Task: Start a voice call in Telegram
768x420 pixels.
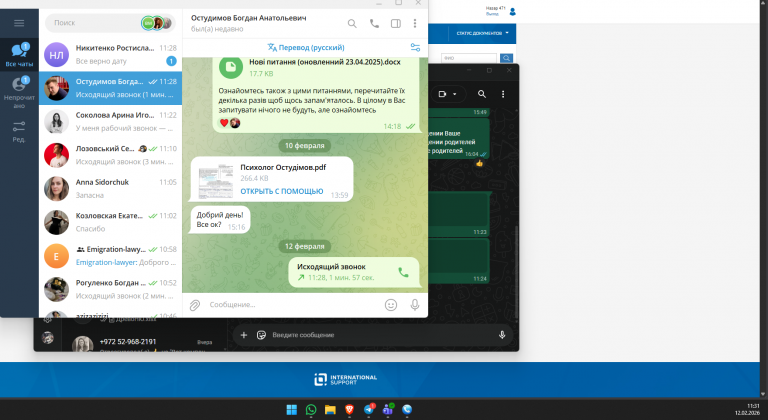Action: (374, 23)
